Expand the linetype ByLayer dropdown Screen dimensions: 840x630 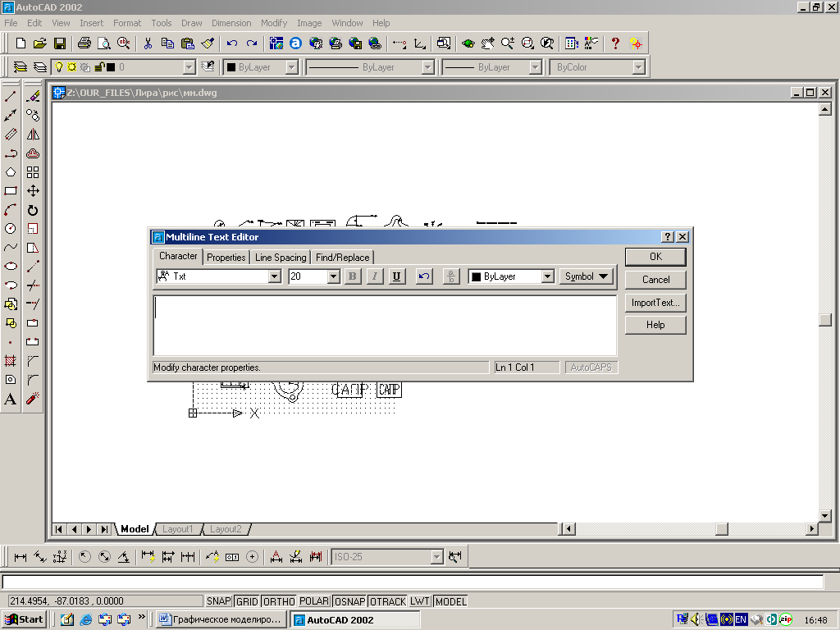(x=427, y=67)
